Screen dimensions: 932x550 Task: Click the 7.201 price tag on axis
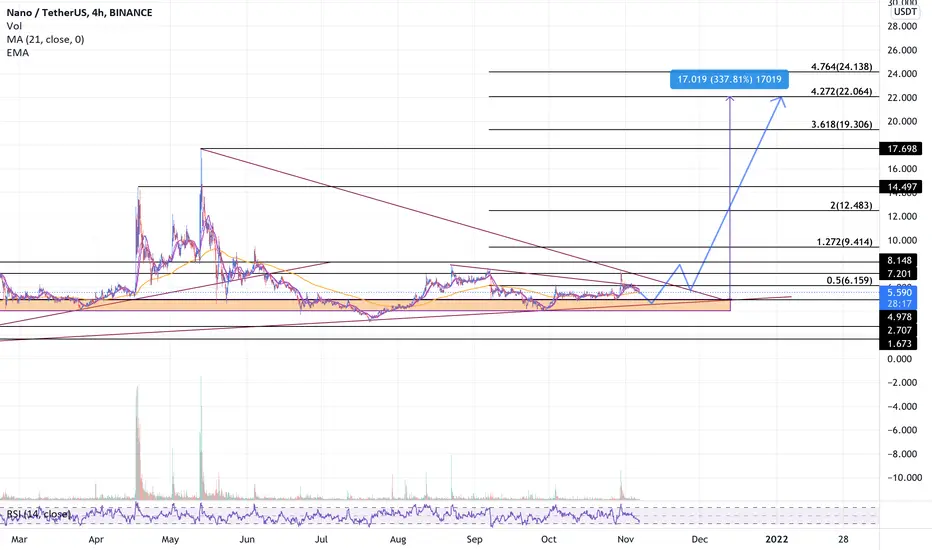click(899, 274)
